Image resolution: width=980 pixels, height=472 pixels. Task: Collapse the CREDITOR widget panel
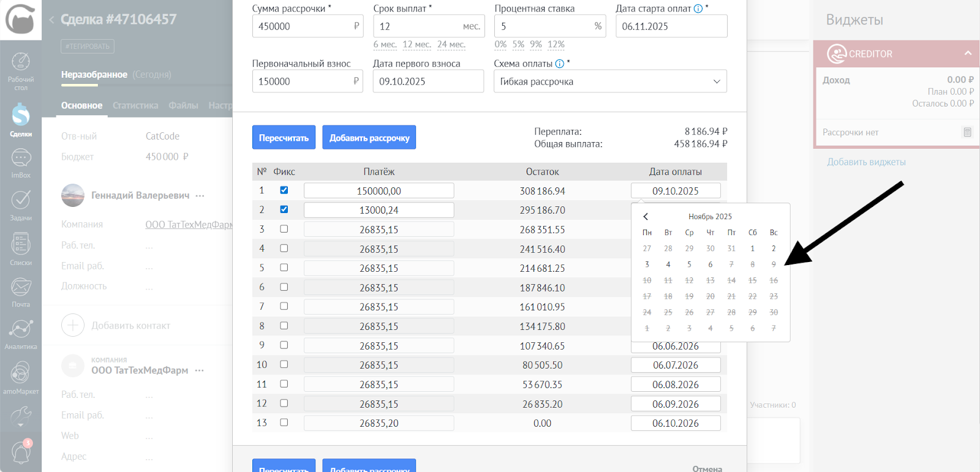[968, 53]
